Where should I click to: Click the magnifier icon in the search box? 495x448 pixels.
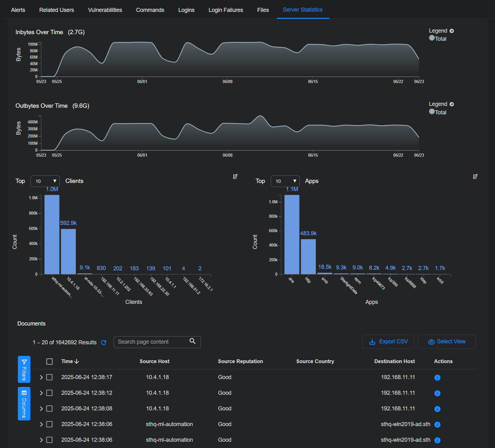193,341
